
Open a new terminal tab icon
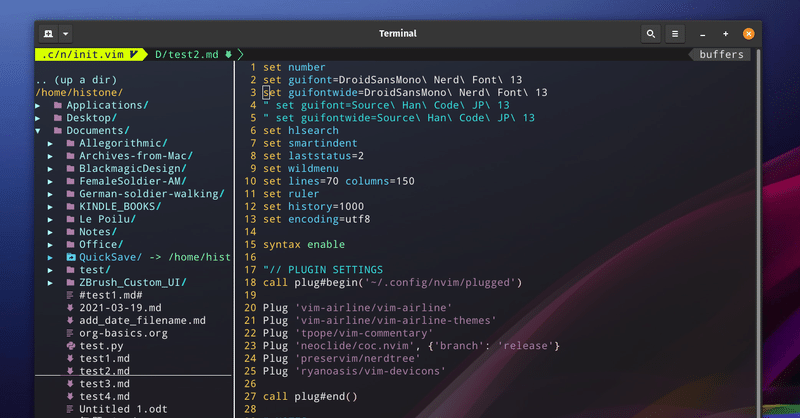tap(48, 34)
